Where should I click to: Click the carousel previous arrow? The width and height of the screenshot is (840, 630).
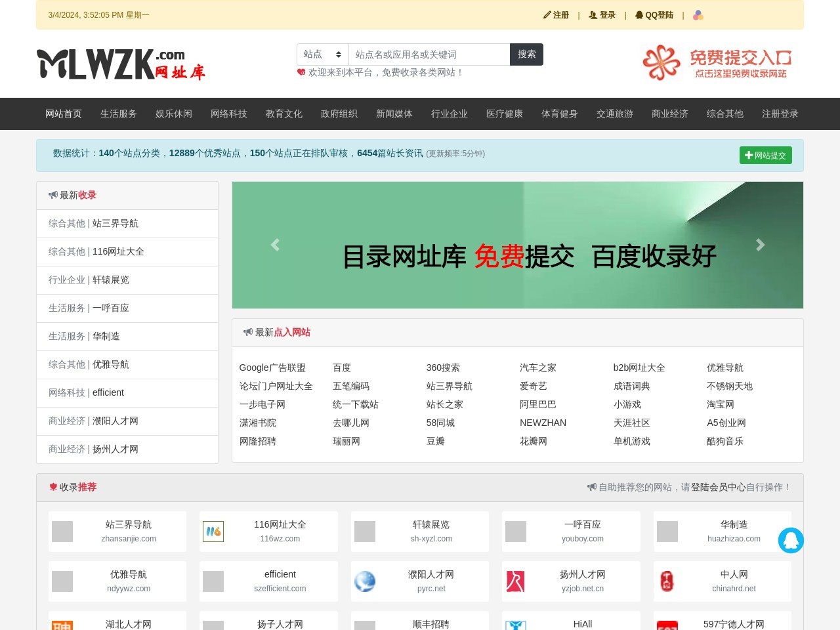click(x=275, y=245)
